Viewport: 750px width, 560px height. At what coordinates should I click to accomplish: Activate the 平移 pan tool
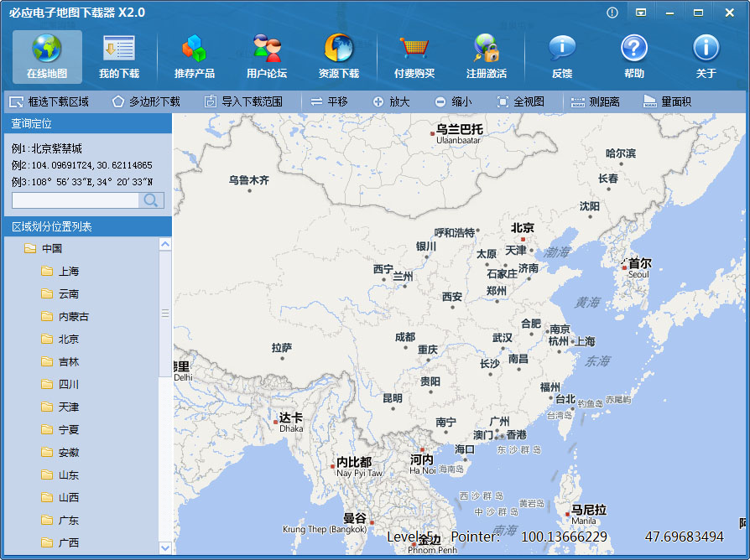[329, 101]
